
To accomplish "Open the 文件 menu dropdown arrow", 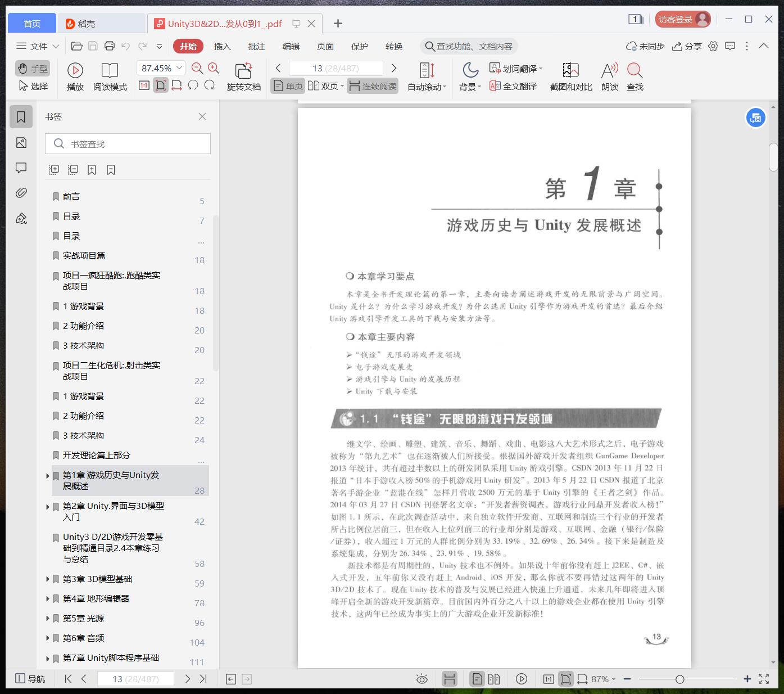I will pyautogui.click(x=56, y=46).
